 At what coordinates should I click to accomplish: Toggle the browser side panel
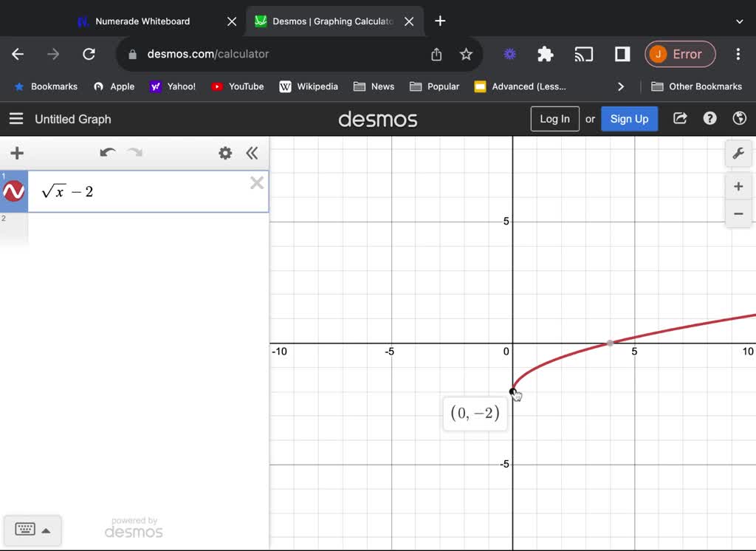click(622, 54)
